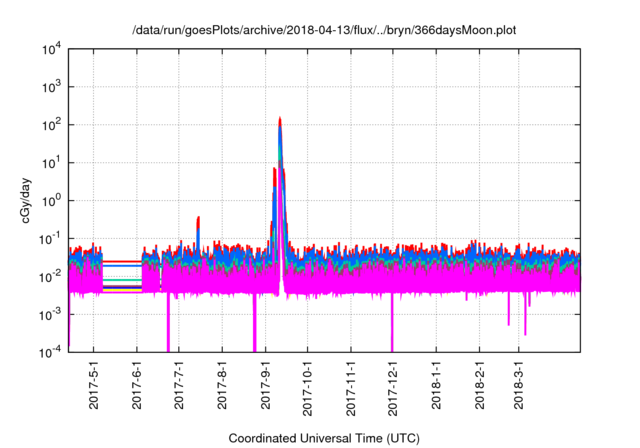Click the 2017-9-1 date label
The image size is (640, 448).
coord(265,385)
